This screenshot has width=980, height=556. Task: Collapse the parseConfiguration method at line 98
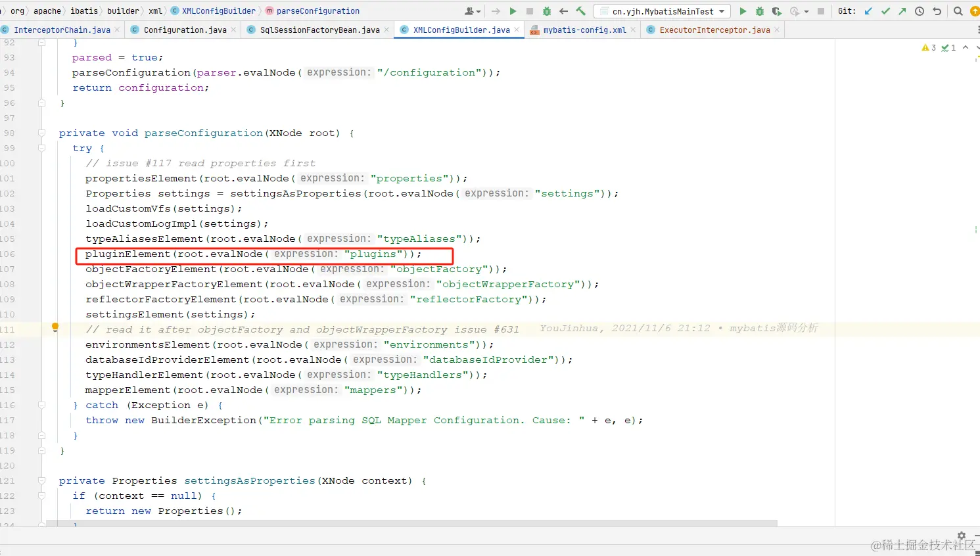point(41,133)
